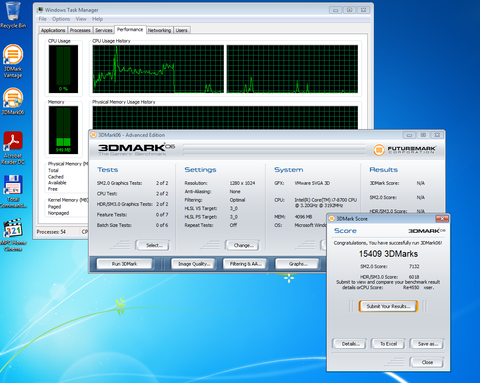
Task: Launch 3DMark06 desktop shortcut
Action: pyautogui.click(x=13, y=101)
